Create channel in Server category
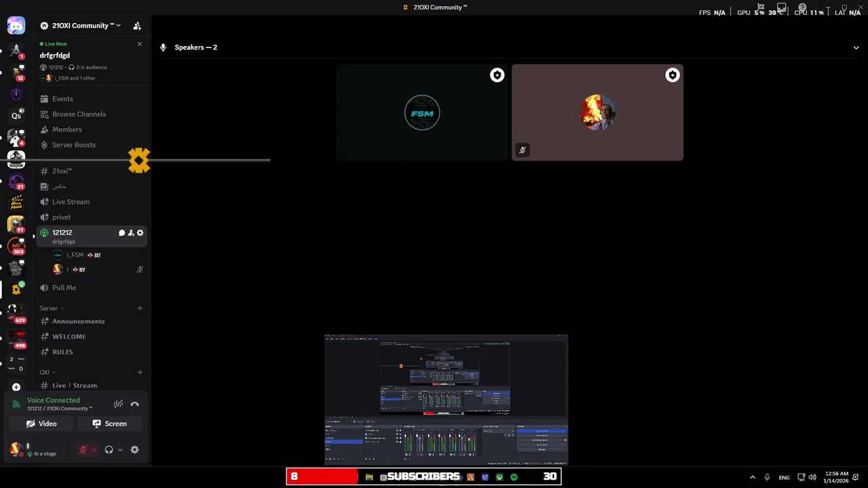 click(140, 308)
